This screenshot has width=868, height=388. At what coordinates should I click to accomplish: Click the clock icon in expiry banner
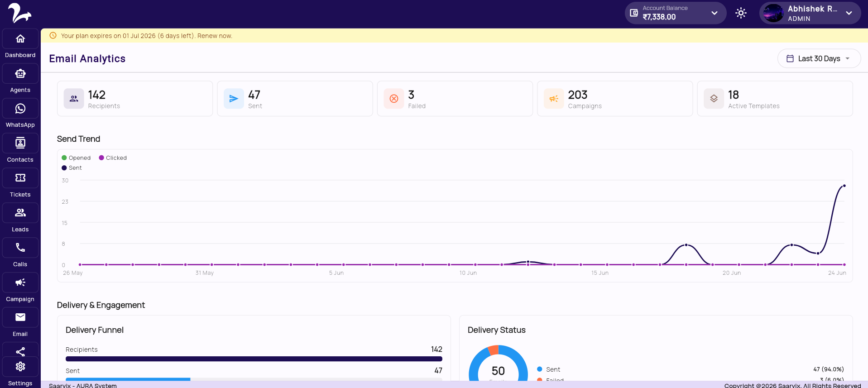53,35
